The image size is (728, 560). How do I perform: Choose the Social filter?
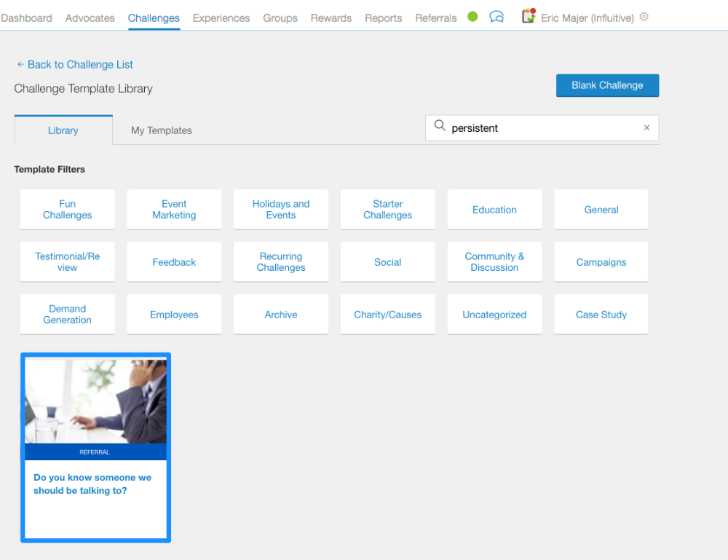coord(388,262)
